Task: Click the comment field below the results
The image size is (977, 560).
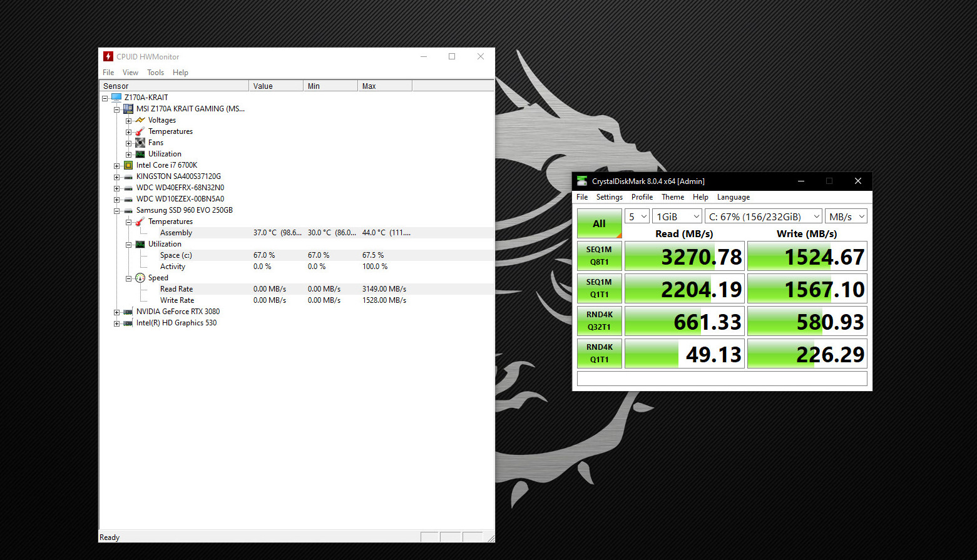Action: [722, 379]
